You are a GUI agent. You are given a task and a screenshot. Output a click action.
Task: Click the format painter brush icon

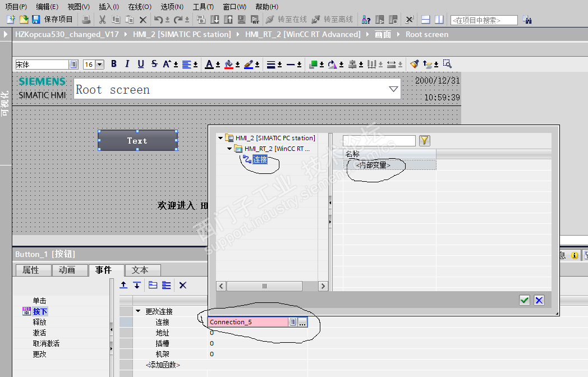[x=414, y=64]
